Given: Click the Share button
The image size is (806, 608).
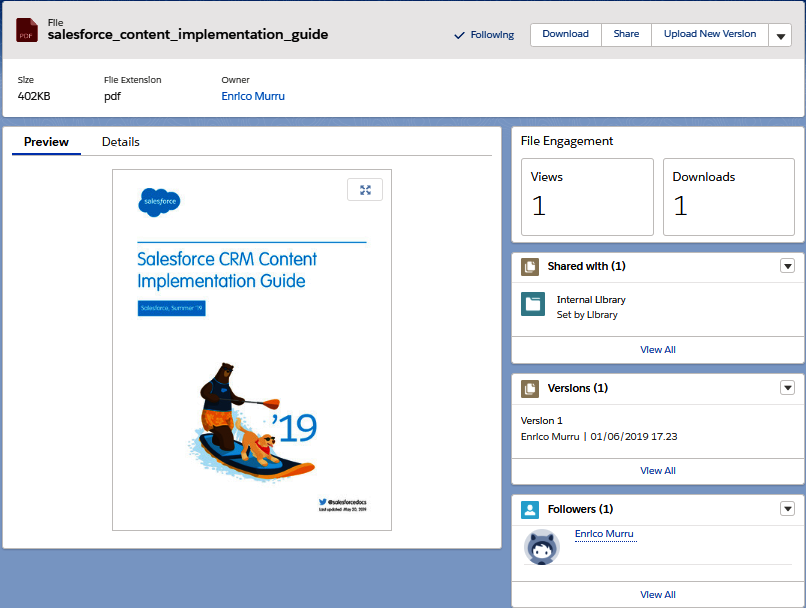Looking at the screenshot, I should pos(626,34).
